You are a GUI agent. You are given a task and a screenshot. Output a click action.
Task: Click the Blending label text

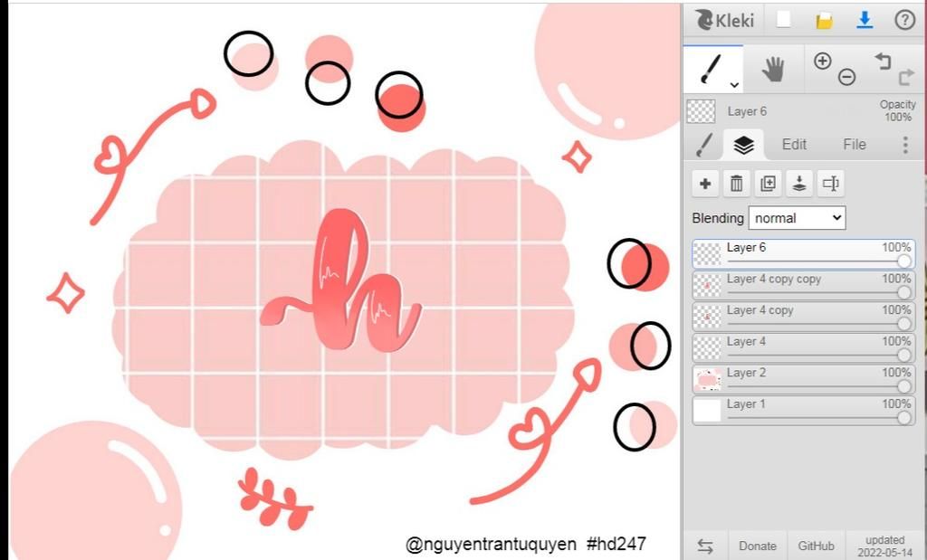pyautogui.click(x=718, y=218)
